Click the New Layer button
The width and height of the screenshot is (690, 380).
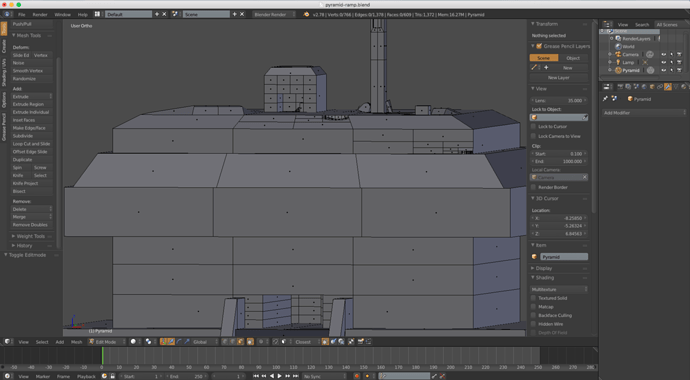click(559, 77)
